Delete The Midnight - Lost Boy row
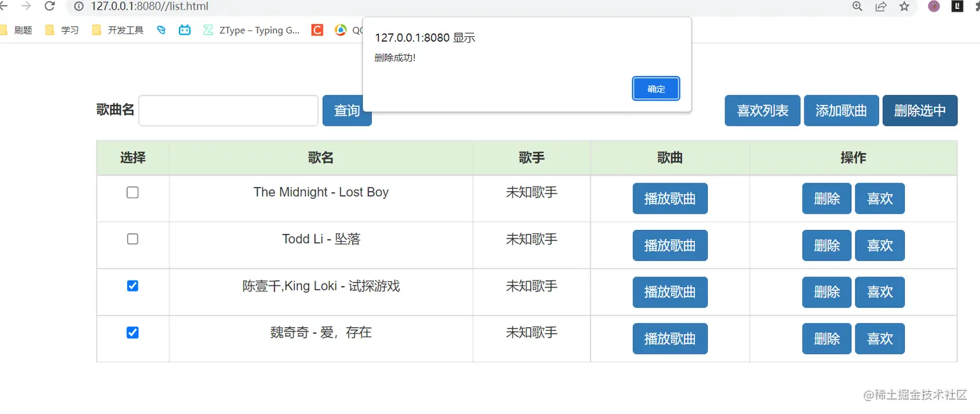The width and height of the screenshot is (980, 414). (827, 199)
